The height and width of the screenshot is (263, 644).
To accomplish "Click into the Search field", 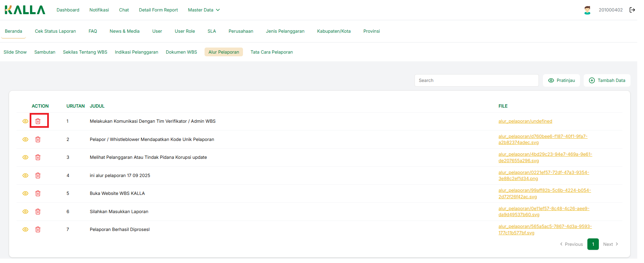I will tap(476, 80).
